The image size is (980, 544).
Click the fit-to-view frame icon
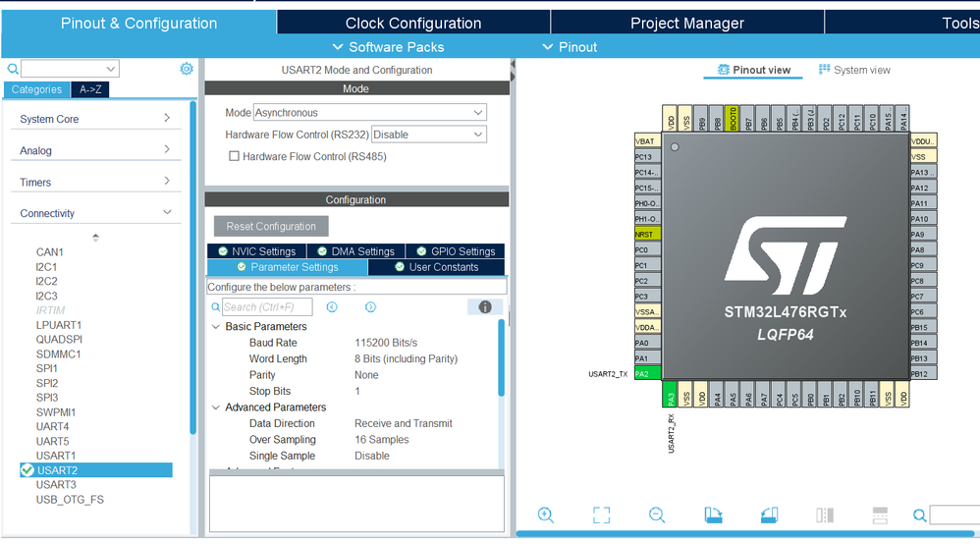tap(601, 516)
